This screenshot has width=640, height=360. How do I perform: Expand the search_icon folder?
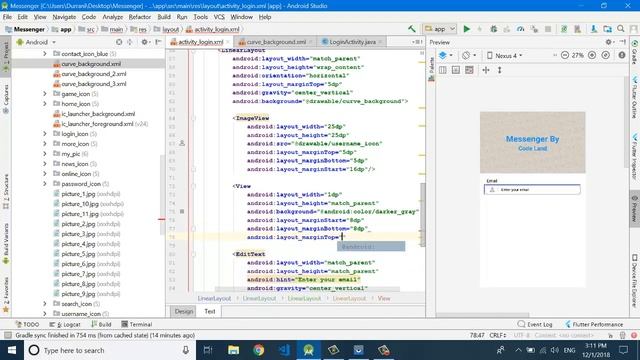(x=45, y=304)
